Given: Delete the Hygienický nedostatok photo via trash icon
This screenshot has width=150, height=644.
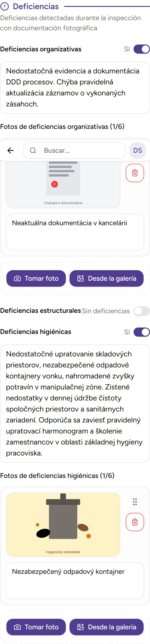Looking at the screenshot, I should tap(135, 522).
